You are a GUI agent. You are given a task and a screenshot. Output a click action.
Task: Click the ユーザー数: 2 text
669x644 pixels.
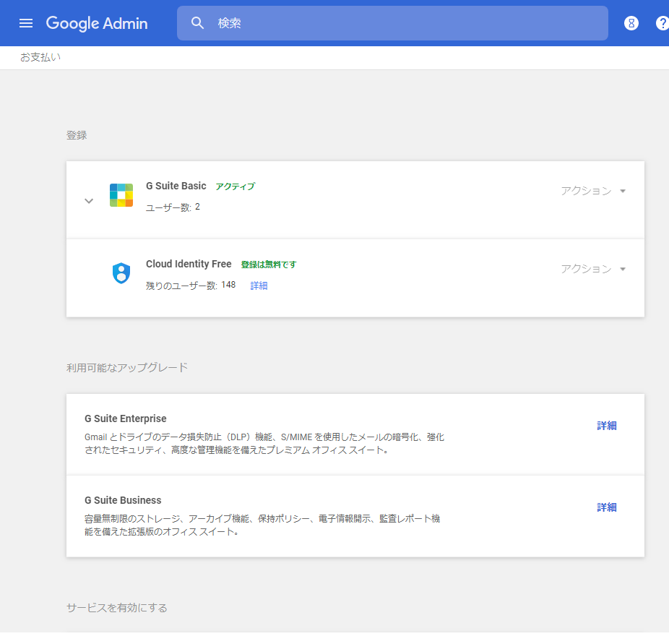point(173,207)
